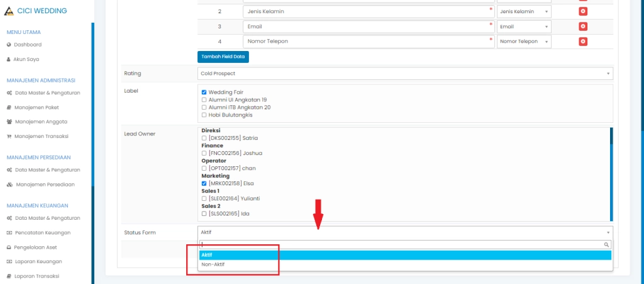Uncheck the [MRK002158] Elsa checkbox
The height and width of the screenshot is (284, 644).
pos(204,183)
